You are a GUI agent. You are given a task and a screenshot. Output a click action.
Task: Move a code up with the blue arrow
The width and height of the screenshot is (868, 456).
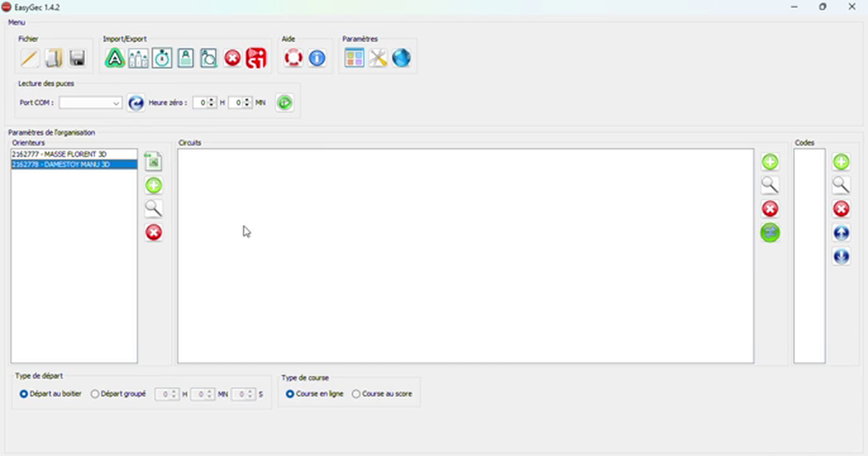coord(841,233)
